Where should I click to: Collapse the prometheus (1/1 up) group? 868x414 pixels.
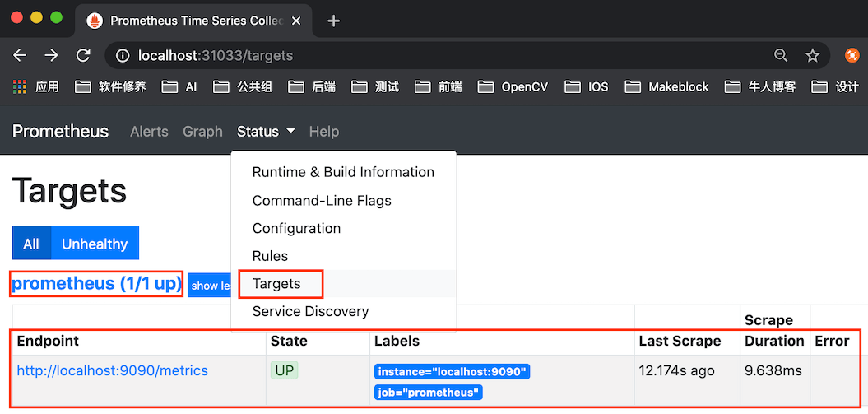96,283
